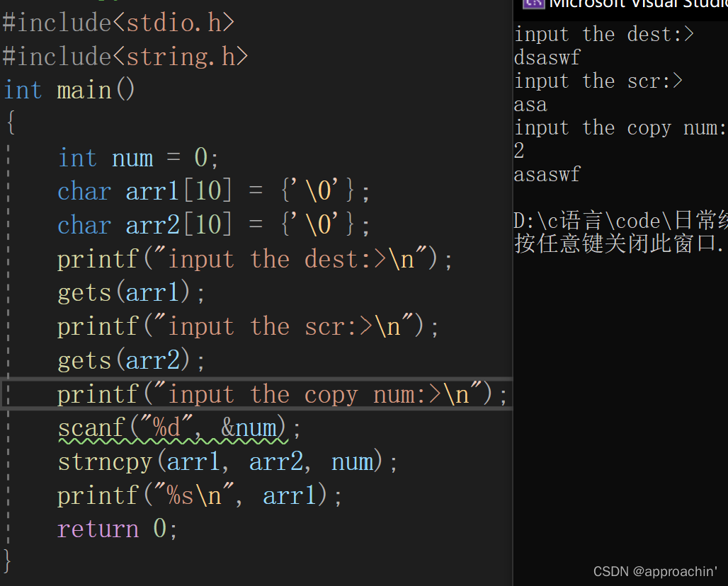Click the 'gets(arr1);' line

tap(131, 293)
